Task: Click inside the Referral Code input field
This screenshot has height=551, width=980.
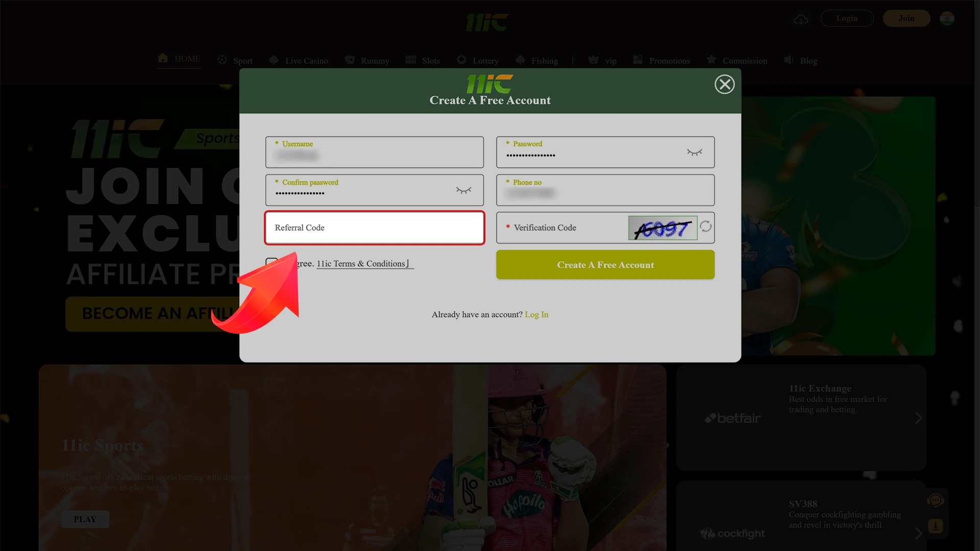Action: tap(374, 228)
